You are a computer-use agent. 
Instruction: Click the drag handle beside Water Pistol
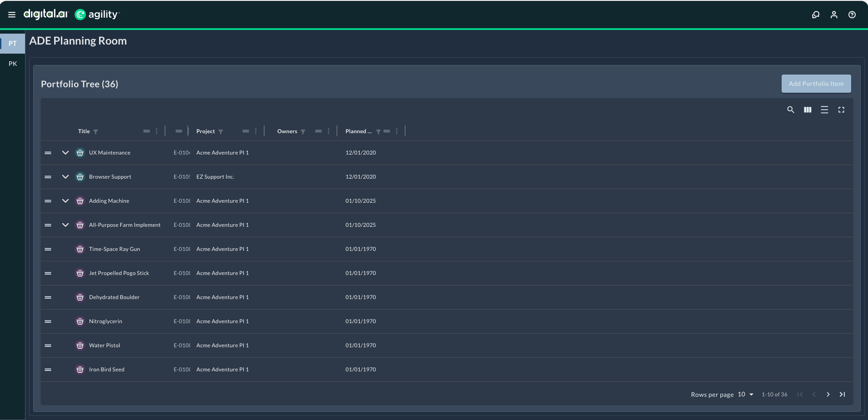48,345
